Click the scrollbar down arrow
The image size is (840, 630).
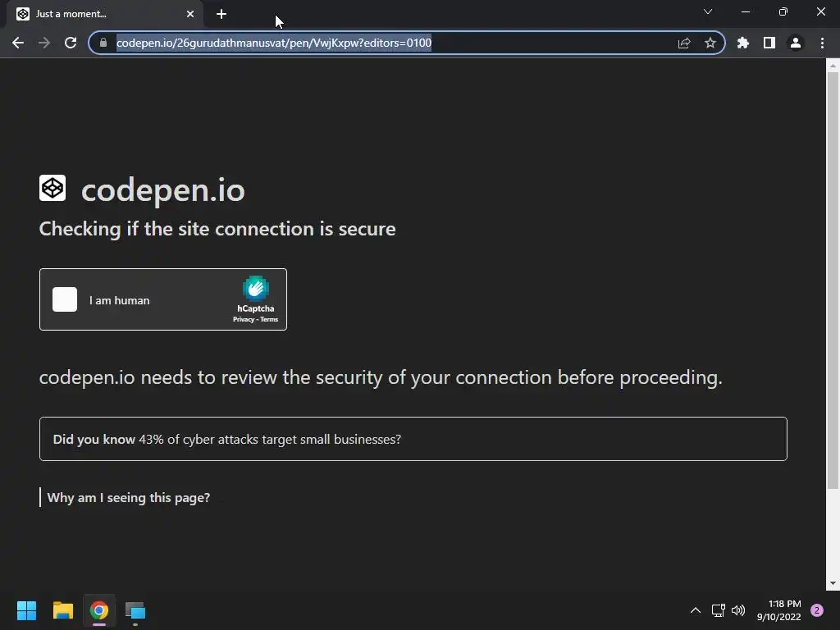click(x=833, y=583)
